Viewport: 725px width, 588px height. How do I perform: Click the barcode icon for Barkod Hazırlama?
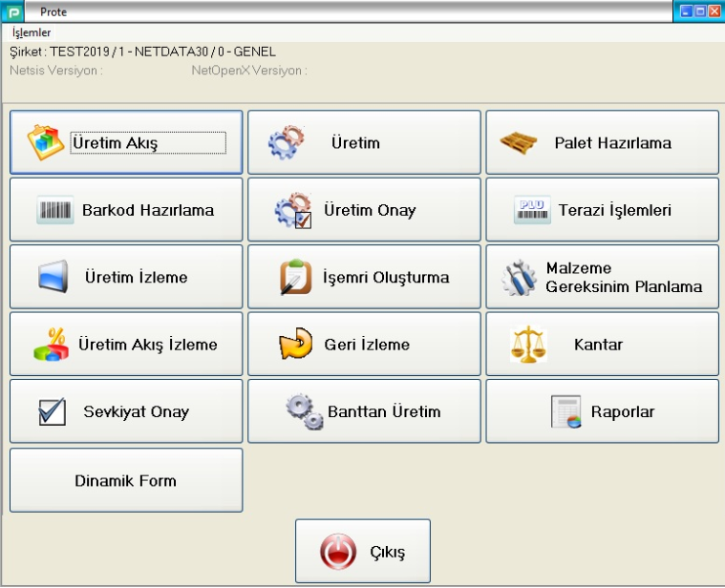click(55, 210)
